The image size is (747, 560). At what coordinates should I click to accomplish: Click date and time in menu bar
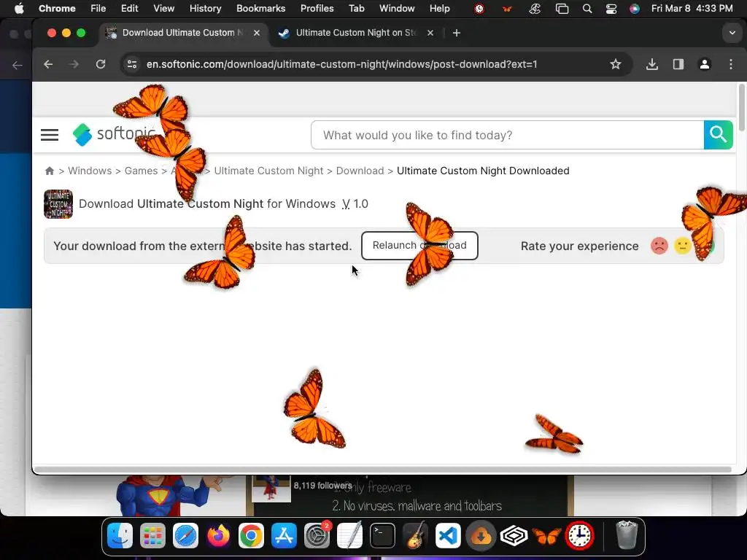pyautogui.click(x=692, y=8)
